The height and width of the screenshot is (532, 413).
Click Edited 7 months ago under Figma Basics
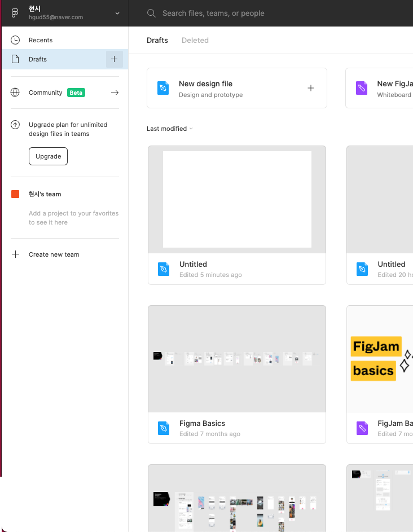(210, 434)
